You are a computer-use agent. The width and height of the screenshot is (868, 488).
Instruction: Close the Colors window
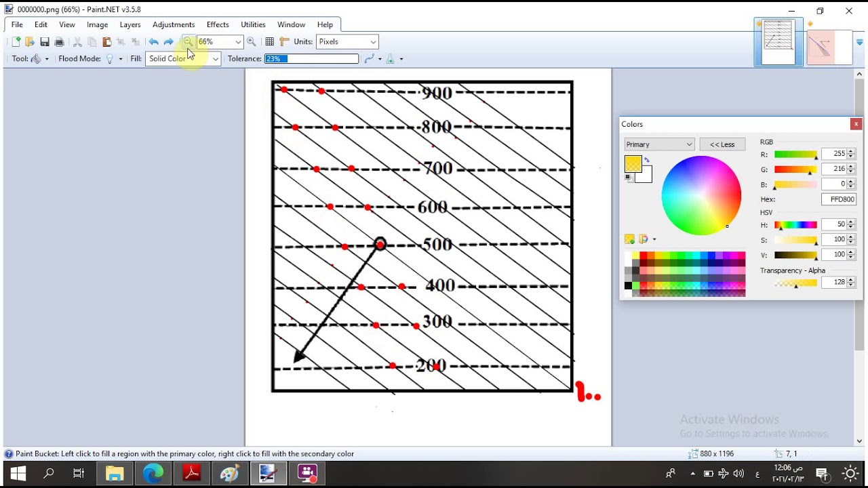pyautogui.click(x=856, y=124)
